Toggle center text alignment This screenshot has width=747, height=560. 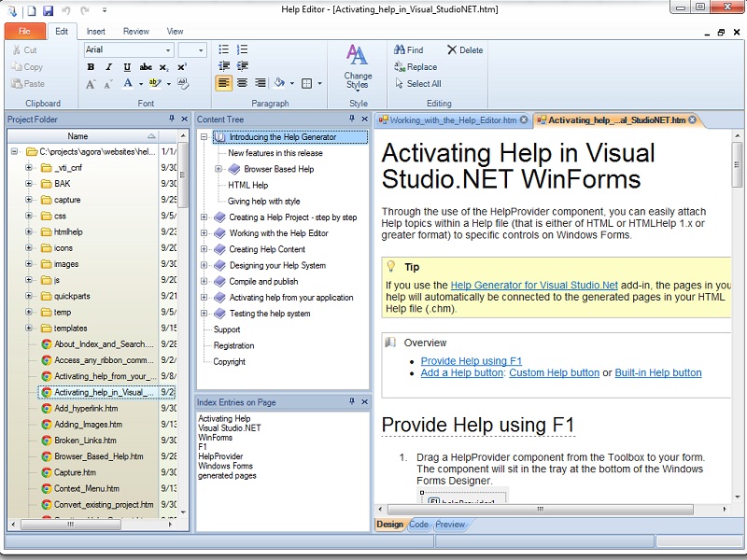point(243,83)
